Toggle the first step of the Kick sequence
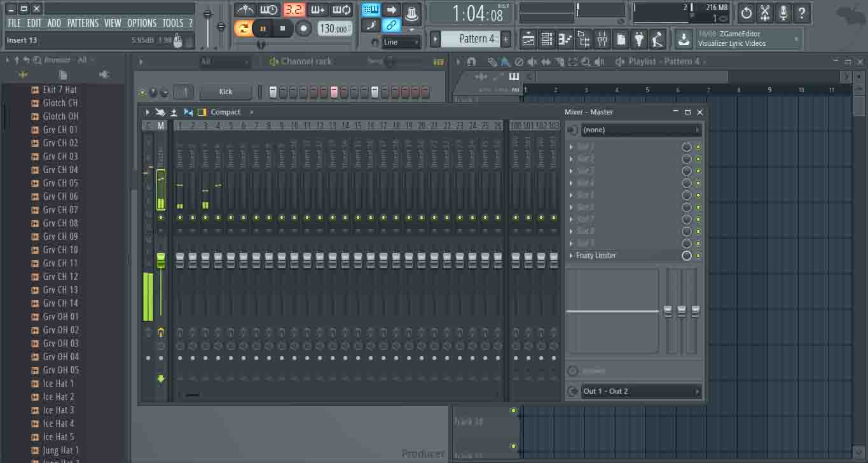The image size is (868, 463). [273, 92]
